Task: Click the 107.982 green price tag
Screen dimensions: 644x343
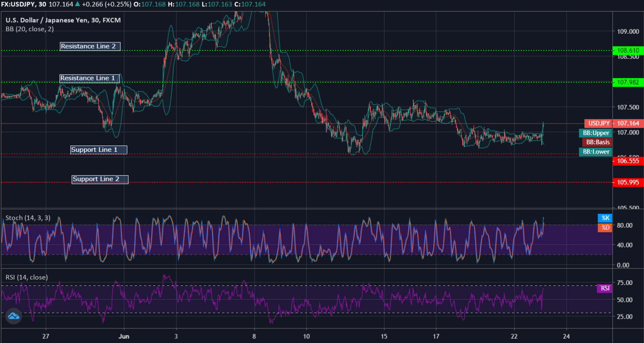Action: [x=628, y=82]
